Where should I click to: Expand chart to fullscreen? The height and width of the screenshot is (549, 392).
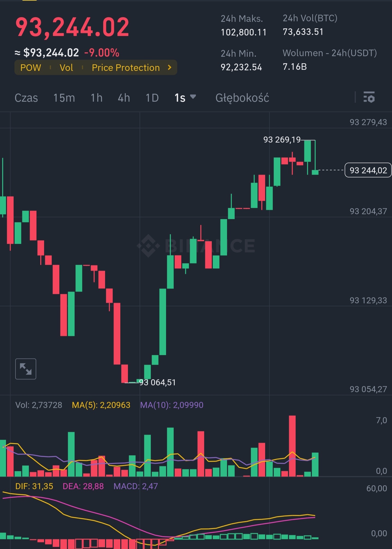(x=26, y=369)
